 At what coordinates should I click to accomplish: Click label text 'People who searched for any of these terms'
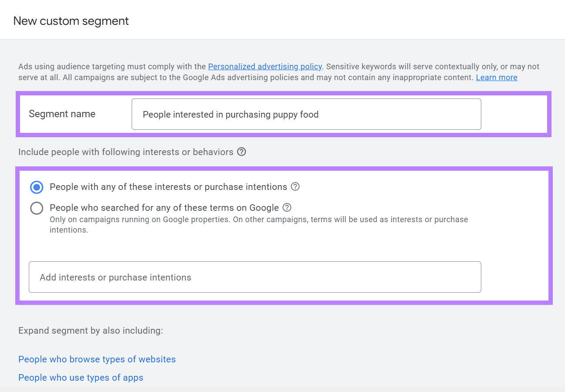[164, 208]
